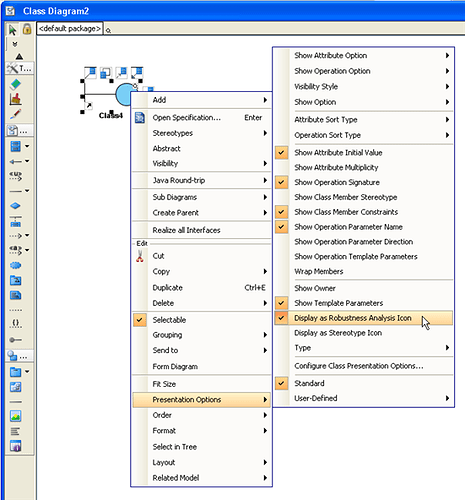This screenshot has height=500, width=465.
Task: Click the scissors Cut icon
Action: coord(140,256)
